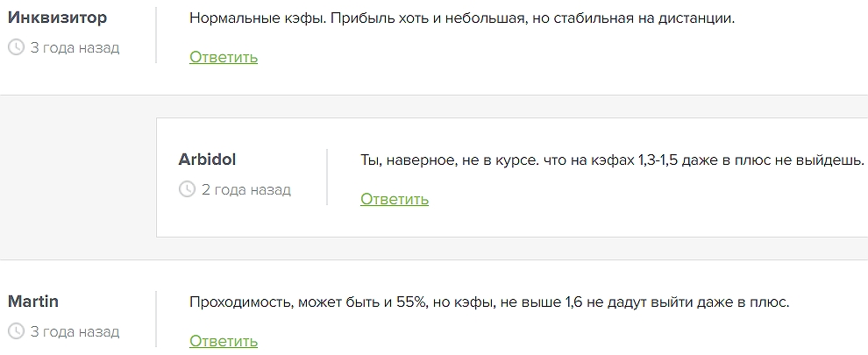
Task: Click Arbidol's reply text starting "Ты, наверное"
Action: 612,160
